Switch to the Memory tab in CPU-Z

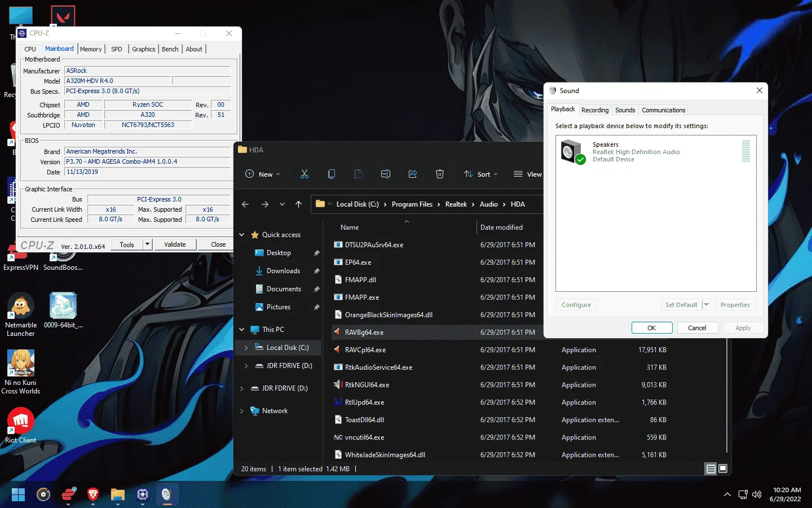91,49
